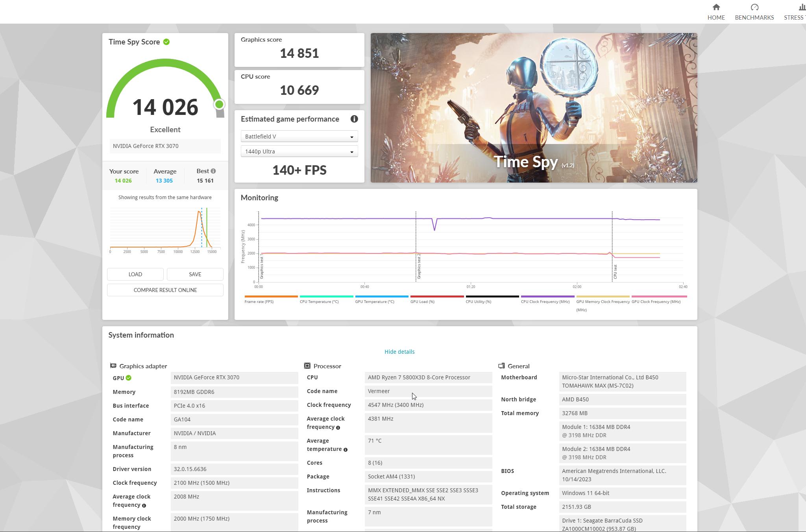The width and height of the screenshot is (806, 532).
Task: Open the STRESS TESTS tab
Action: 795,12
